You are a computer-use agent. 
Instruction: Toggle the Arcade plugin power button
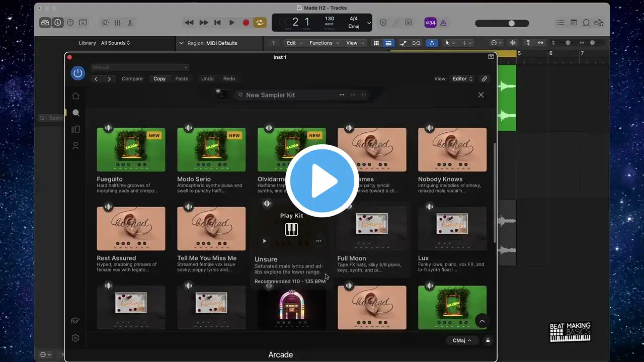click(78, 73)
